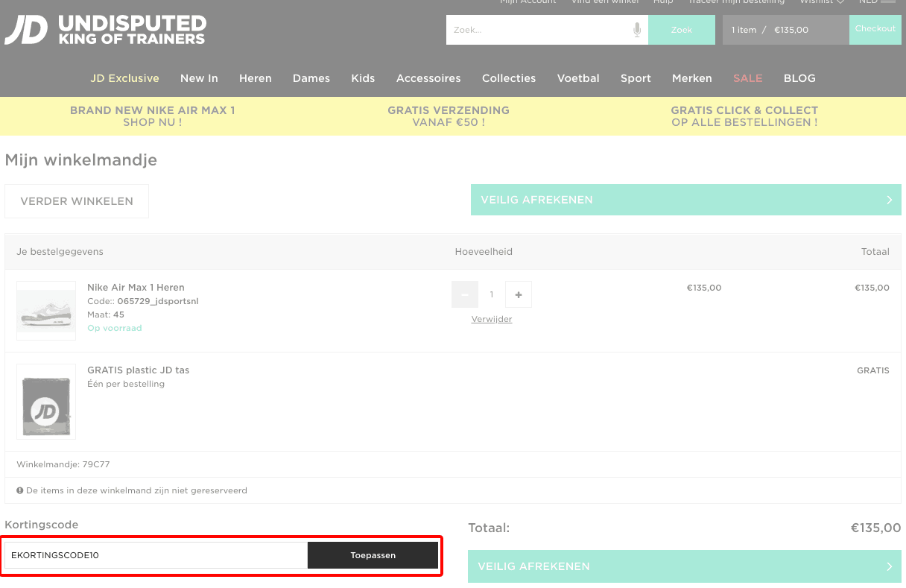
Task: Click Brand New Nike Air Max 1 banner
Action: point(153,116)
